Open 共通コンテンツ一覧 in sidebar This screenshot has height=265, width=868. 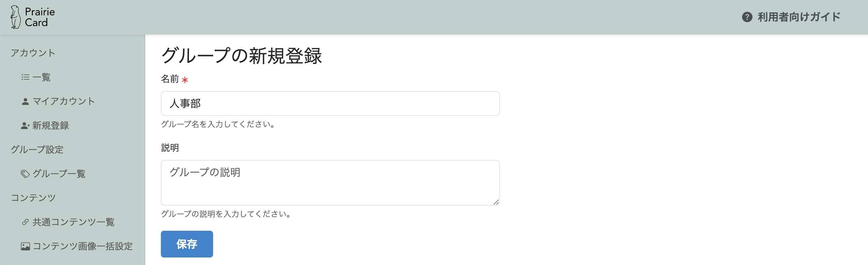(73, 222)
